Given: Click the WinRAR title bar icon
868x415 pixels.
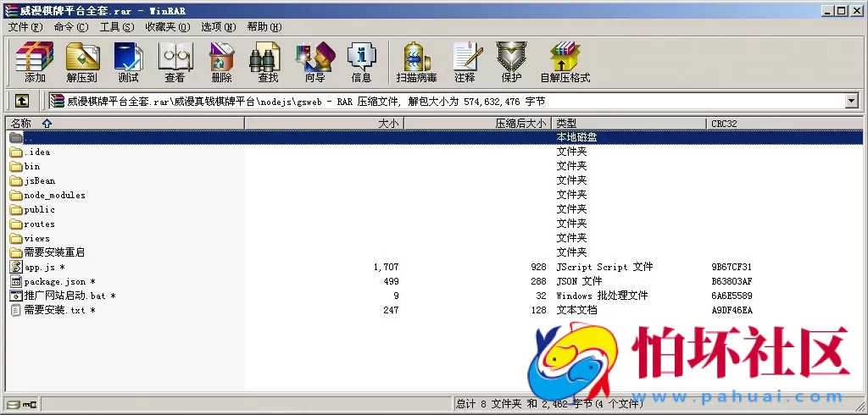Looking at the screenshot, I should pyautogui.click(x=10, y=10).
